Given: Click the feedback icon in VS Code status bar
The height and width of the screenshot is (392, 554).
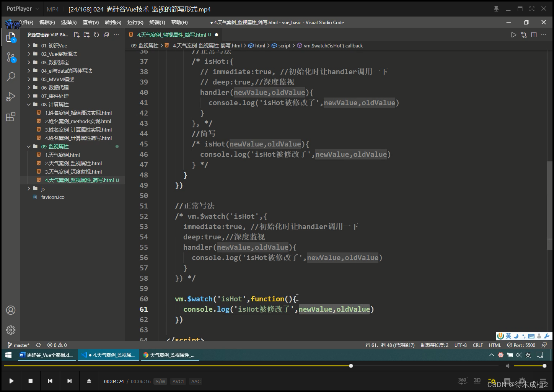Looking at the screenshot, I should pyautogui.click(x=544, y=345).
